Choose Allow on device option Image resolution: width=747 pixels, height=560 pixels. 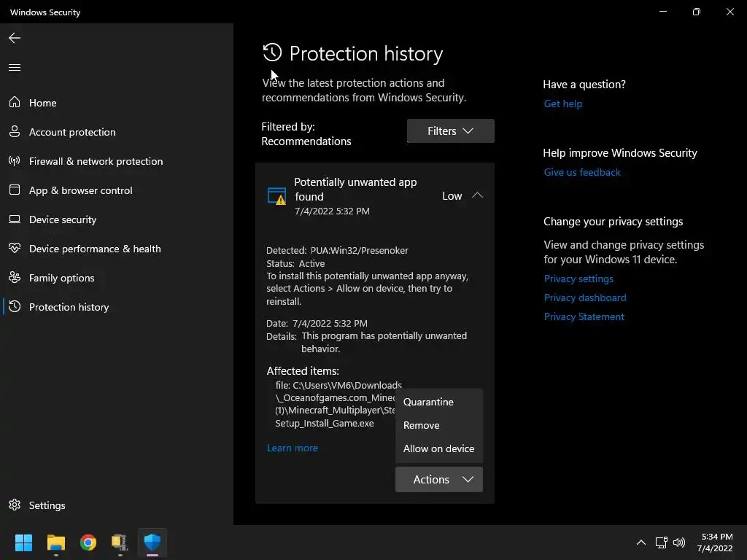tap(438, 448)
